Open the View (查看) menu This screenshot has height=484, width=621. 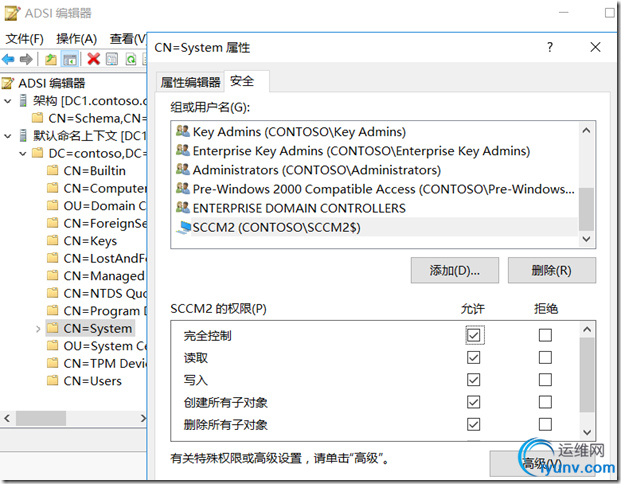128,39
